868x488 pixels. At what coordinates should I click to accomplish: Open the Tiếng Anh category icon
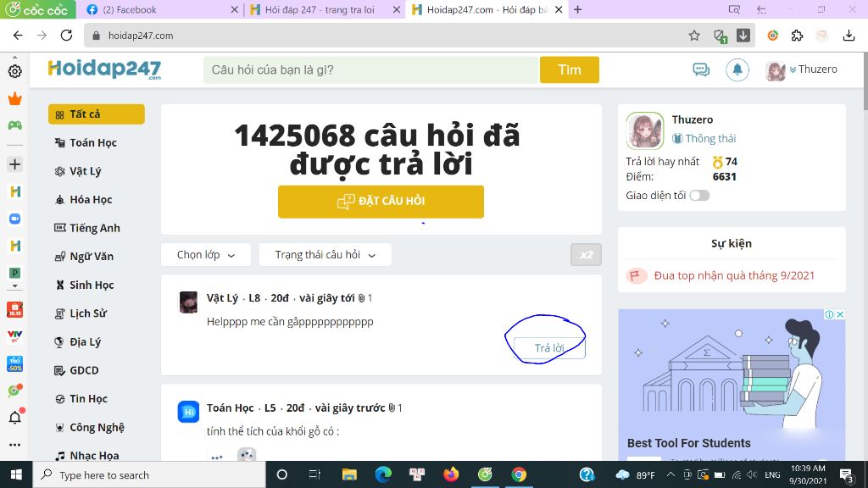click(60, 228)
